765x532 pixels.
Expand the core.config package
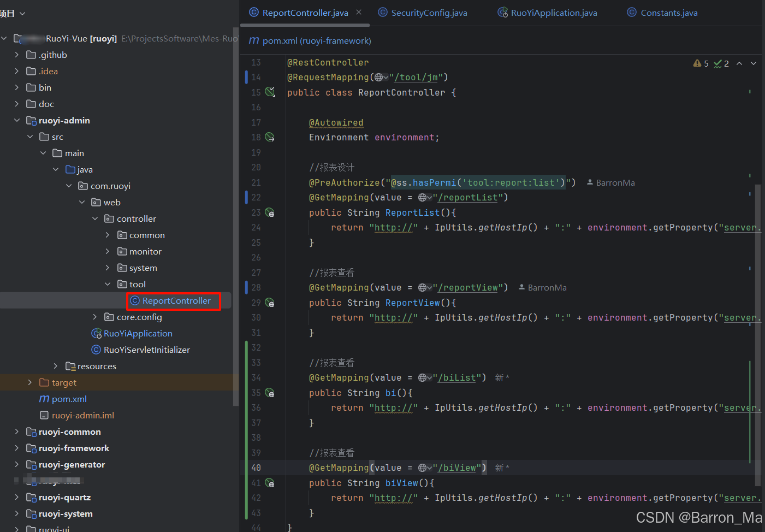tap(95, 317)
